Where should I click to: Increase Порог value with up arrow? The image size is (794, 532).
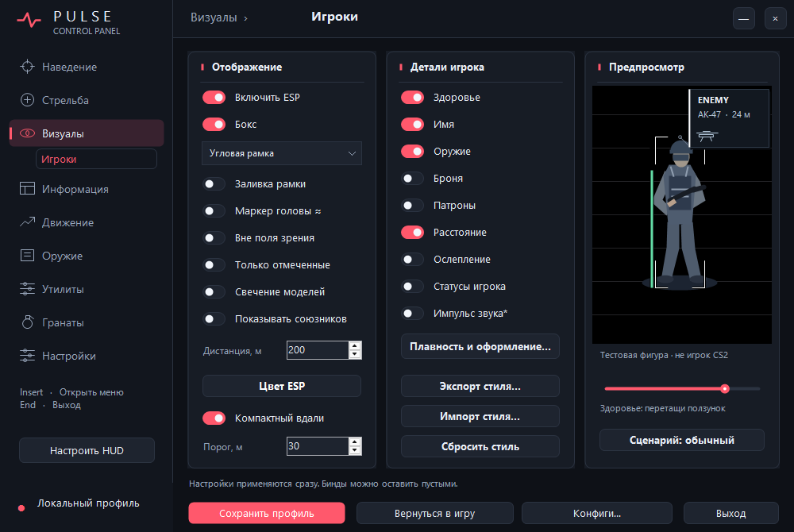point(355,442)
